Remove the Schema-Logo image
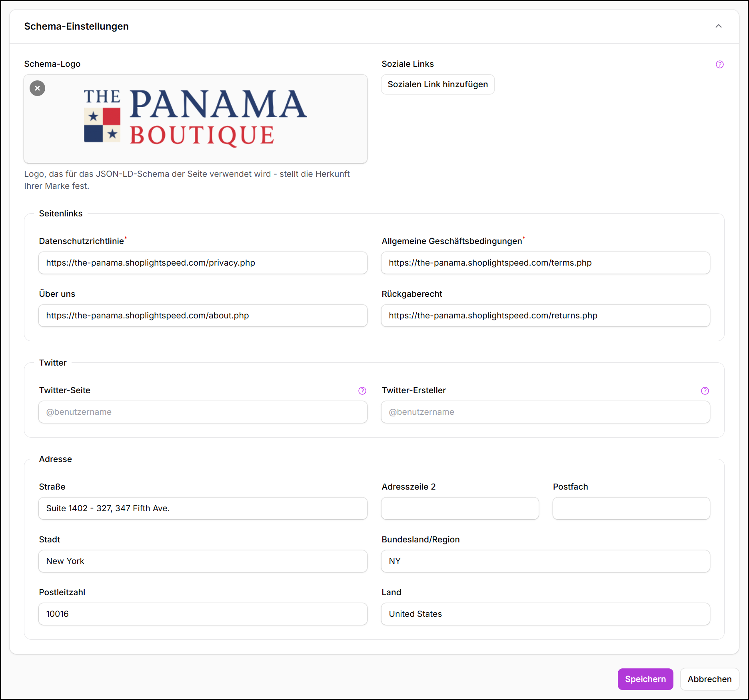 37,88
